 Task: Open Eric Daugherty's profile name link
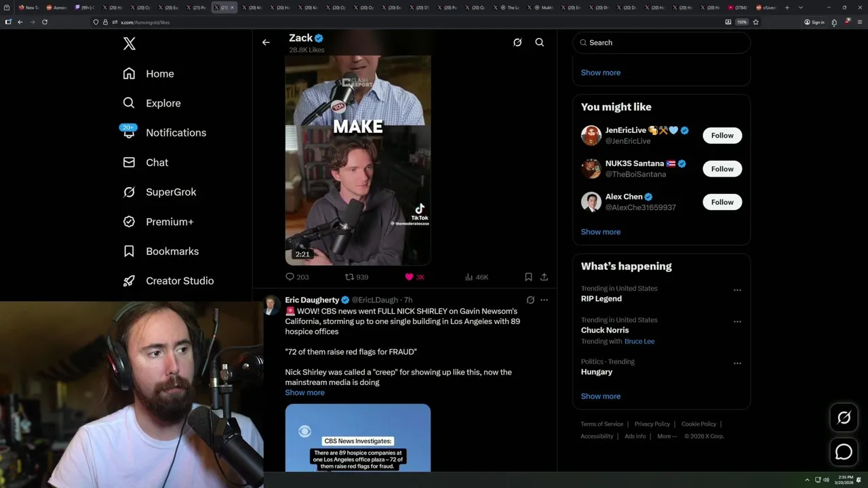point(312,300)
